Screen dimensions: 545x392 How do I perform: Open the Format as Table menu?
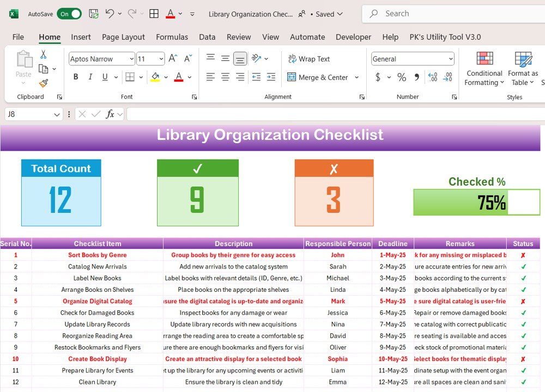(x=523, y=69)
